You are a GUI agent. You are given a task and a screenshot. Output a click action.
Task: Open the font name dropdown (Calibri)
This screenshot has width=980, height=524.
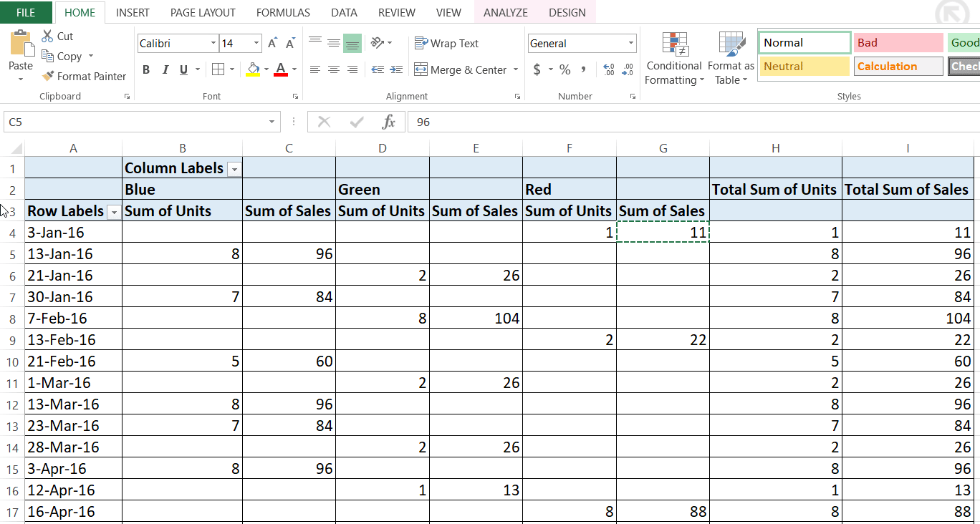(213, 44)
